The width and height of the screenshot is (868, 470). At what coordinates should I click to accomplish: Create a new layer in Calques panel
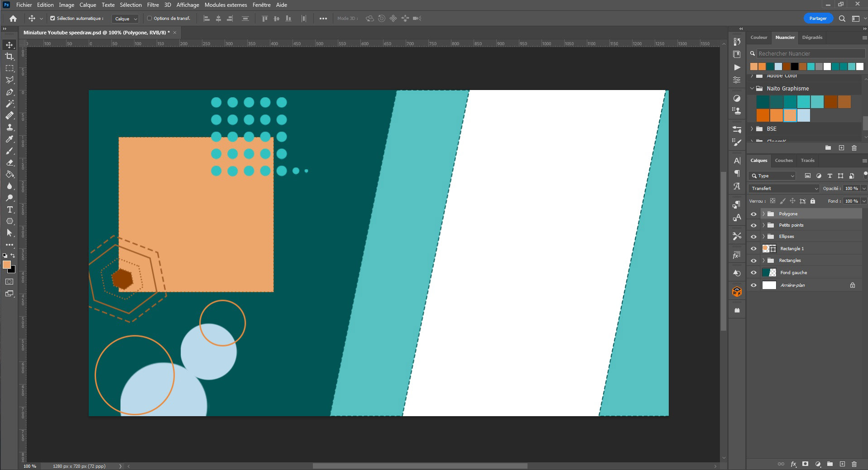tap(842, 464)
